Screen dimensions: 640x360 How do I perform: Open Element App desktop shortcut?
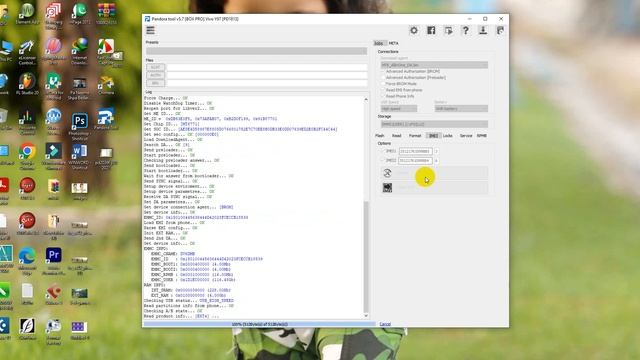[27, 13]
